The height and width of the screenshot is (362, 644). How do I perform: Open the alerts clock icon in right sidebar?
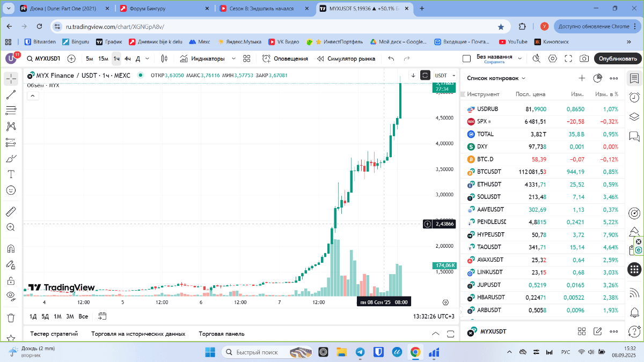634,97
